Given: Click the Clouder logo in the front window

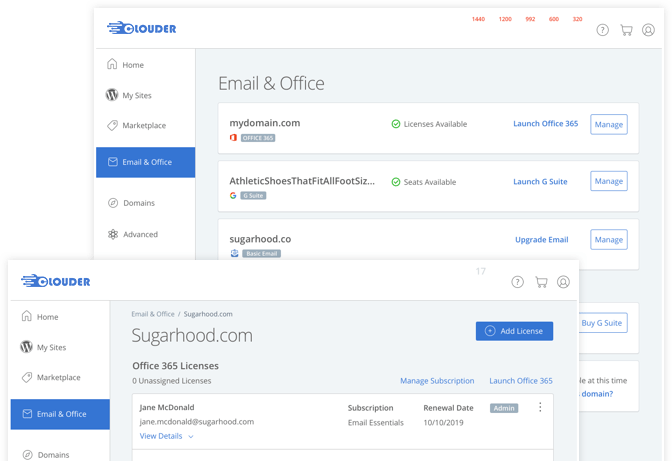Looking at the screenshot, I should 56,282.
